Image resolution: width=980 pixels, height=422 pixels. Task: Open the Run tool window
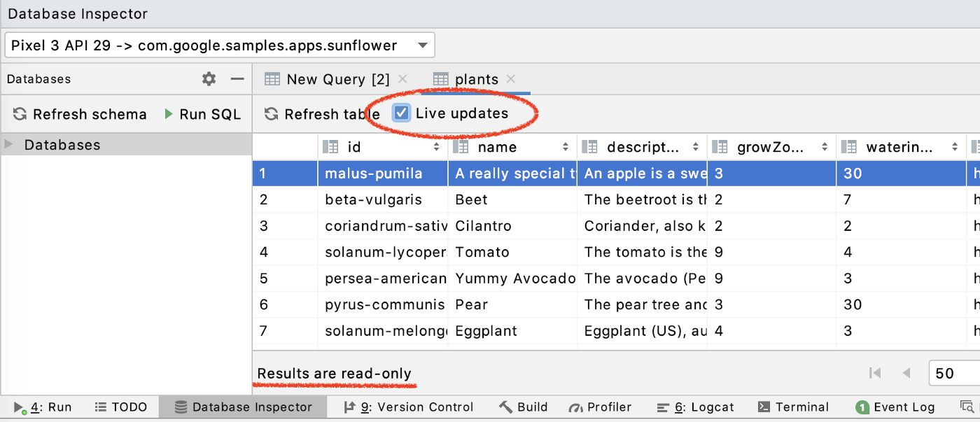(43, 407)
